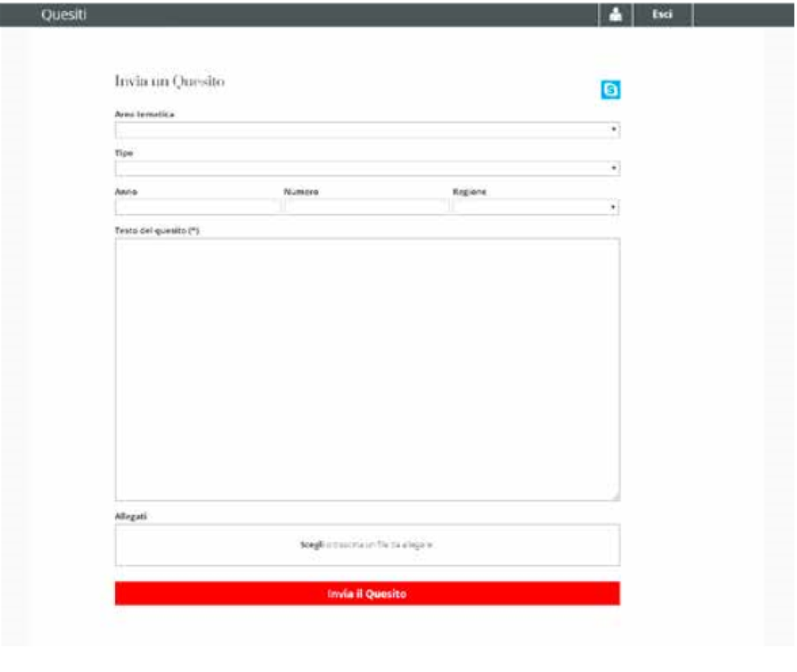Expand the Area tematica dropdown
Image resolution: width=797 pixels, height=672 pixels.
[367, 130]
